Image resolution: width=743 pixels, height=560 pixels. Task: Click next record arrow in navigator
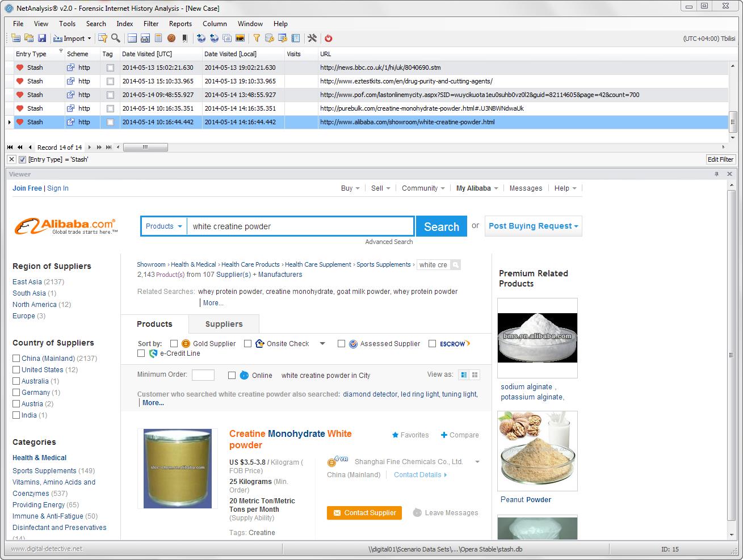point(89,147)
